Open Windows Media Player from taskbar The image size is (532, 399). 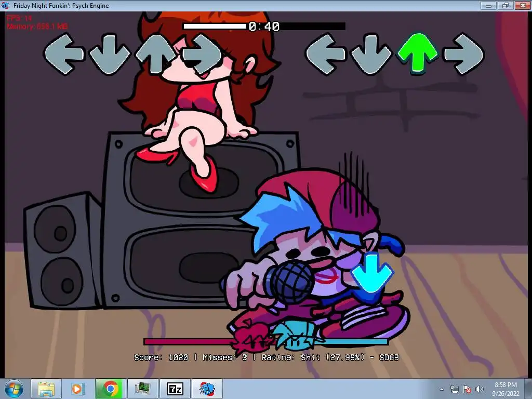(x=77, y=389)
